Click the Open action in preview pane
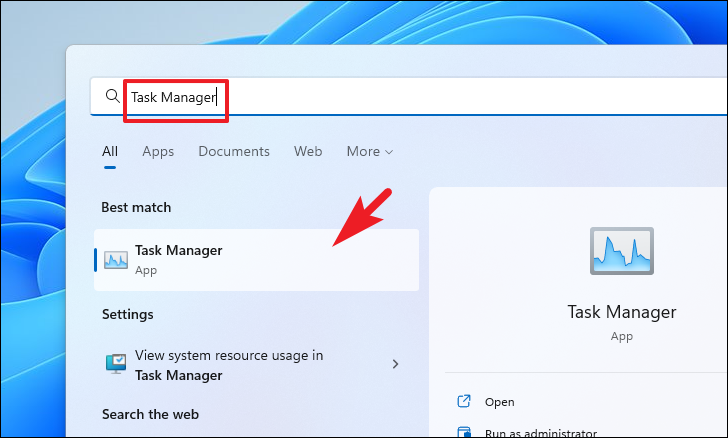The height and width of the screenshot is (438, 728). tap(499, 402)
